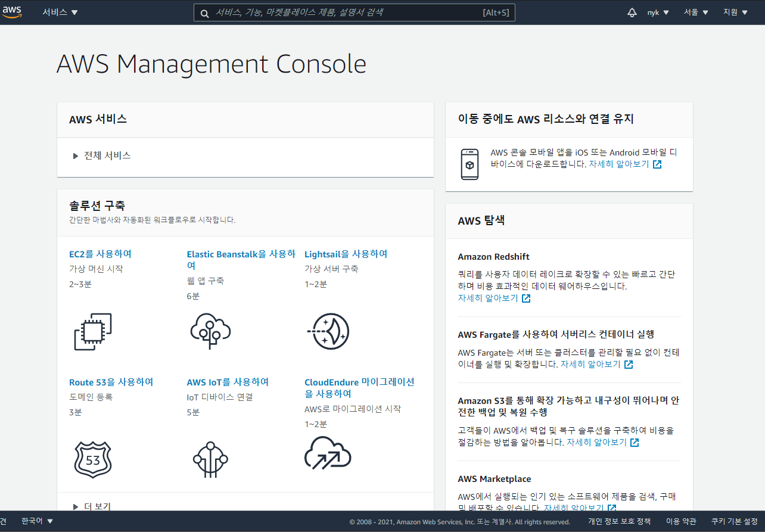Screen dimensions: 765x532
Task: Click the Amazon Redshift heading
Action: (493, 257)
